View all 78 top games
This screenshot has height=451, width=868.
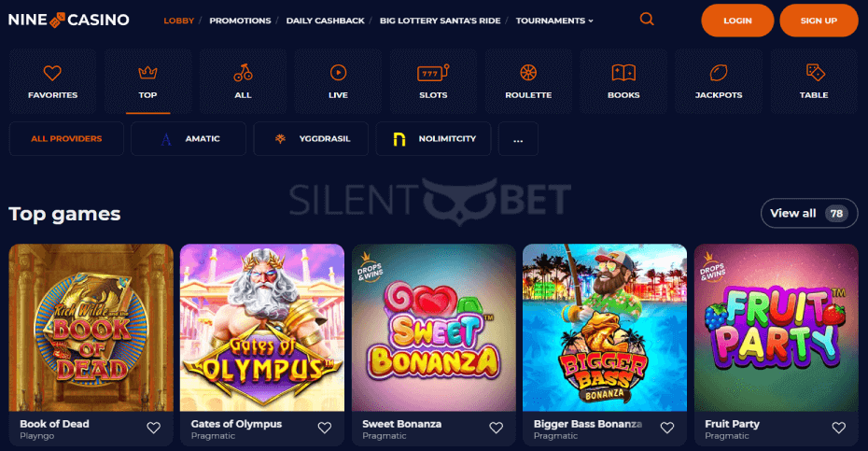tap(809, 213)
